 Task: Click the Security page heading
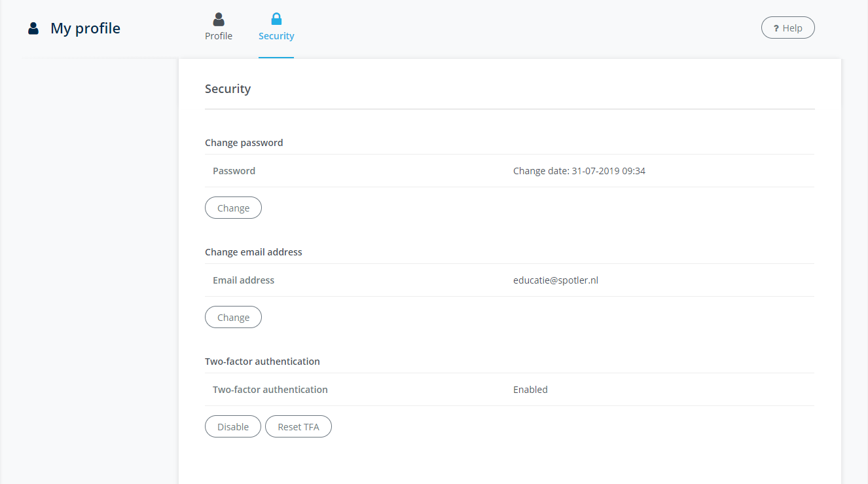pyautogui.click(x=228, y=88)
